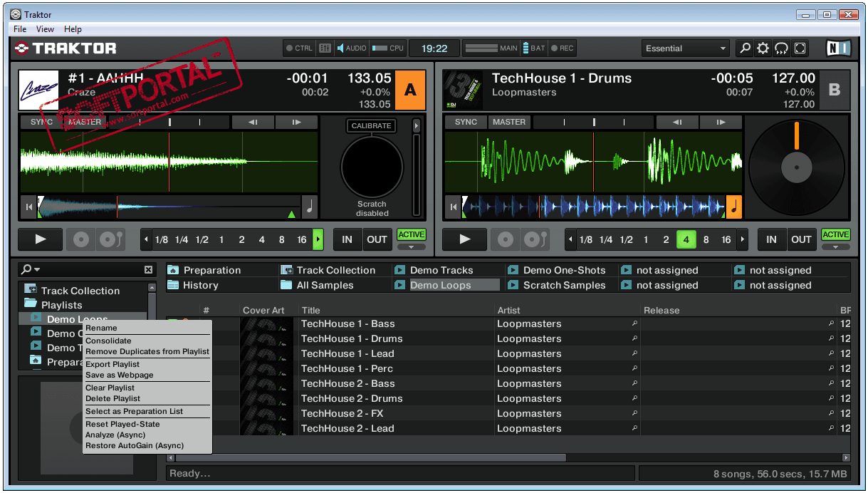Screen dimensions: 868x493
Task: Show smaller loop sizes on Deck A
Action: click(147, 239)
